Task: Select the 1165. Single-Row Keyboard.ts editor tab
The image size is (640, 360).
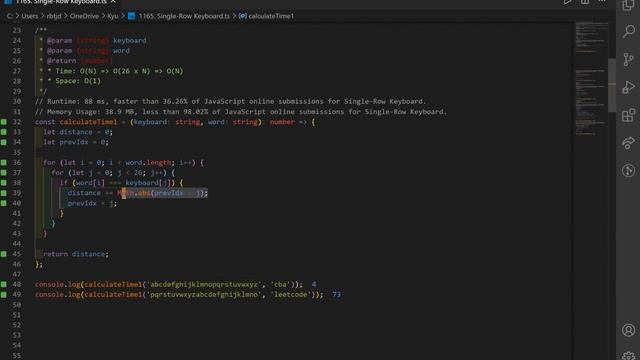Action: pos(60,2)
